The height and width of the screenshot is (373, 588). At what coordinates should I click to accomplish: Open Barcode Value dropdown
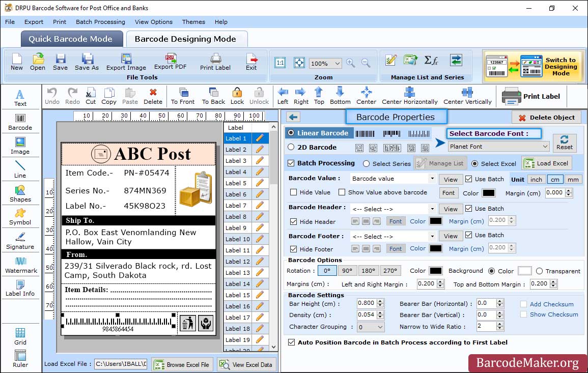394,179
